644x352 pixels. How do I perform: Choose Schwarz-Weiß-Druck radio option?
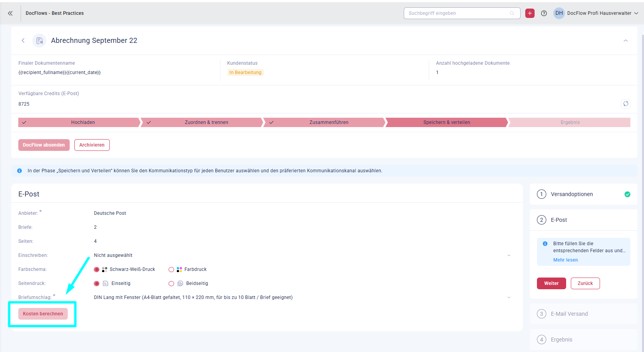97,269
